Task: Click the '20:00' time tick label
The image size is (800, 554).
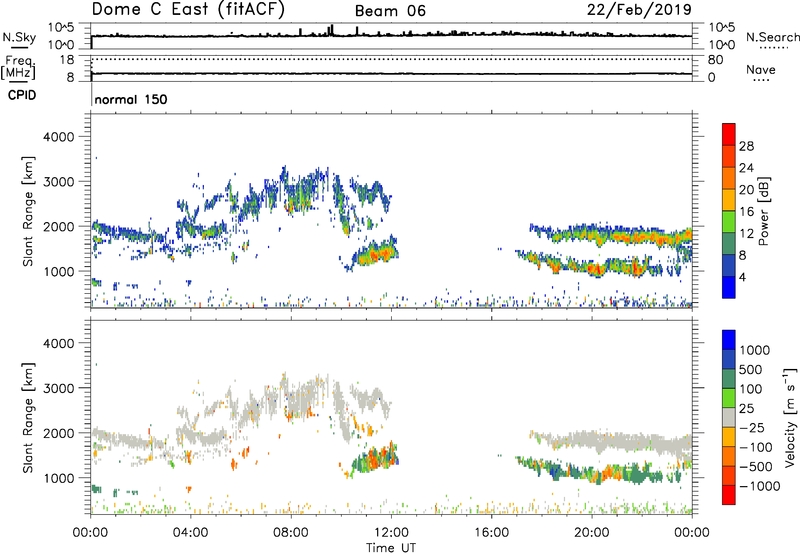Action: pyautogui.click(x=591, y=533)
